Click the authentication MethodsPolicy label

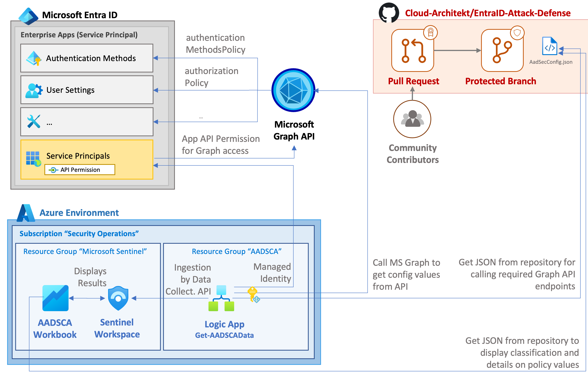216,44
